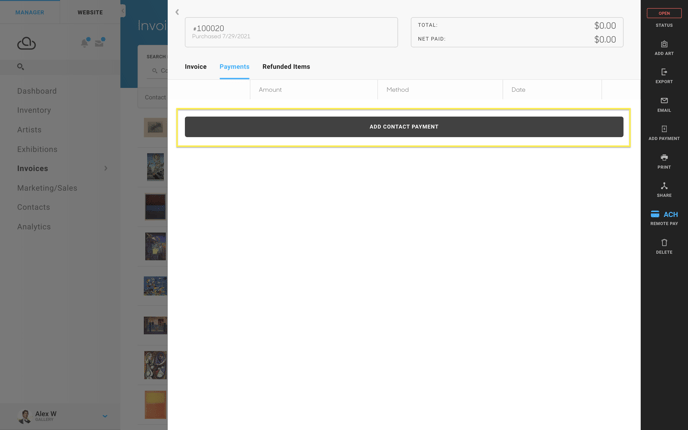Go back using the left chevron arrow

point(177,12)
